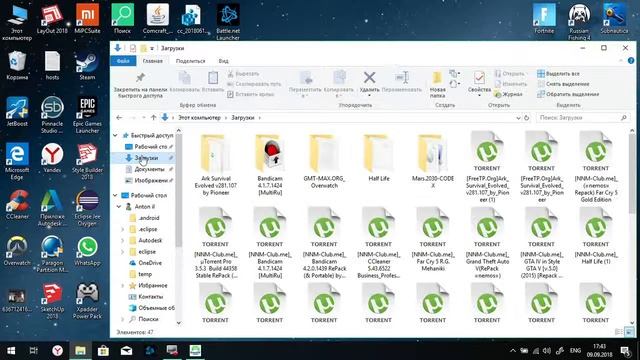The width and height of the screenshot is (640, 360).
Task: Click the Поиск: Загрузки search field
Action: point(582,118)
